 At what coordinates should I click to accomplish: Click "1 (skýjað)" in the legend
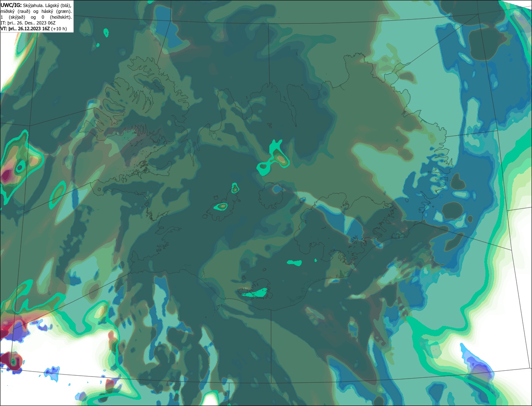[x=13, y=17]
